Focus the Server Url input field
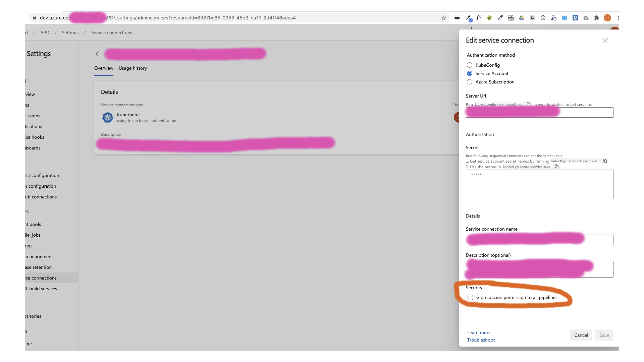 click(539, 112)
